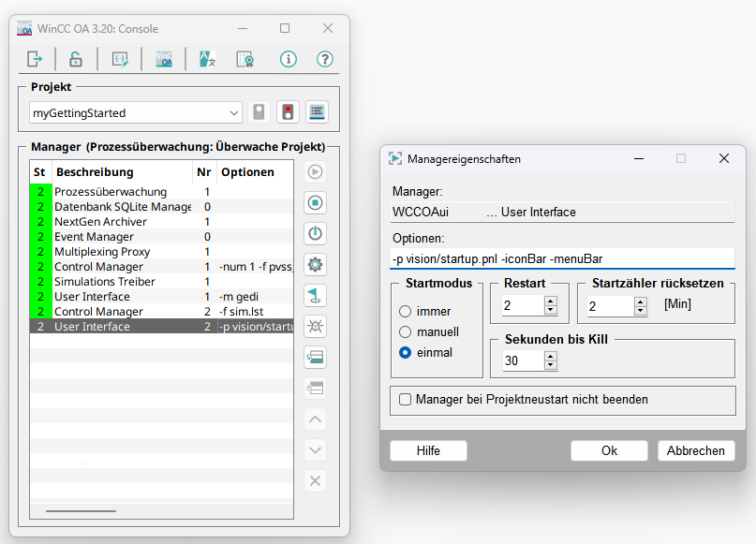This screenshot has width=756, height=544.
Task: Click the Abbrechen button
Action: [x=696, y=450]
